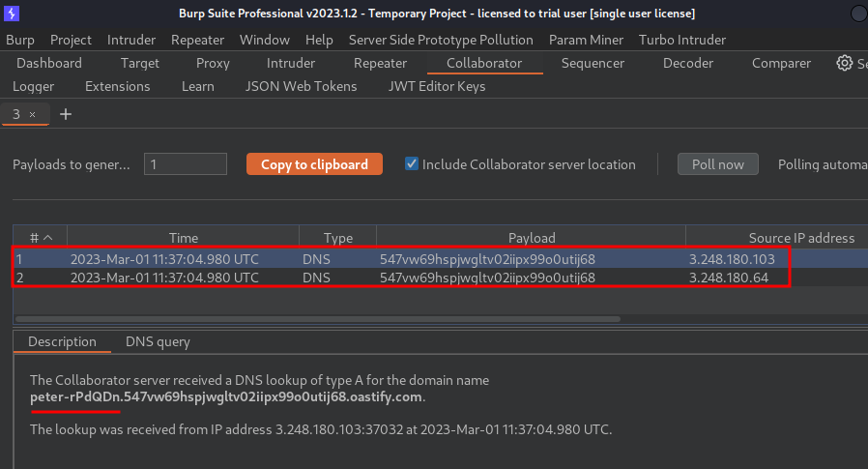
Task: Open the Project menu
Action: (x=71, y=40)
